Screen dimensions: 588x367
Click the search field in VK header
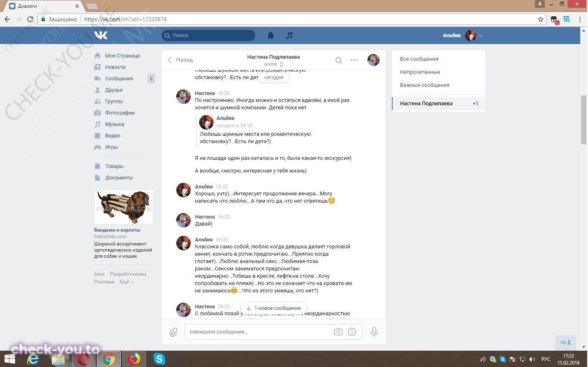click(x=208, y=35)
